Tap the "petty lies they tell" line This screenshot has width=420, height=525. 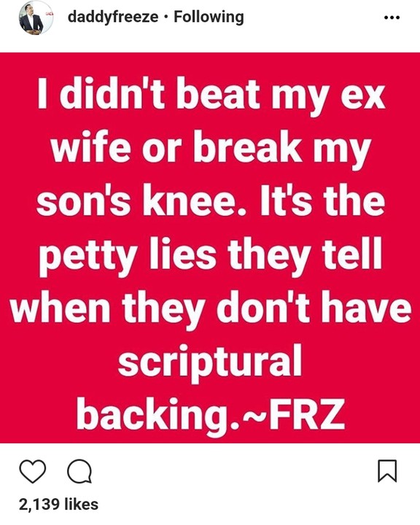coord(211,255)
